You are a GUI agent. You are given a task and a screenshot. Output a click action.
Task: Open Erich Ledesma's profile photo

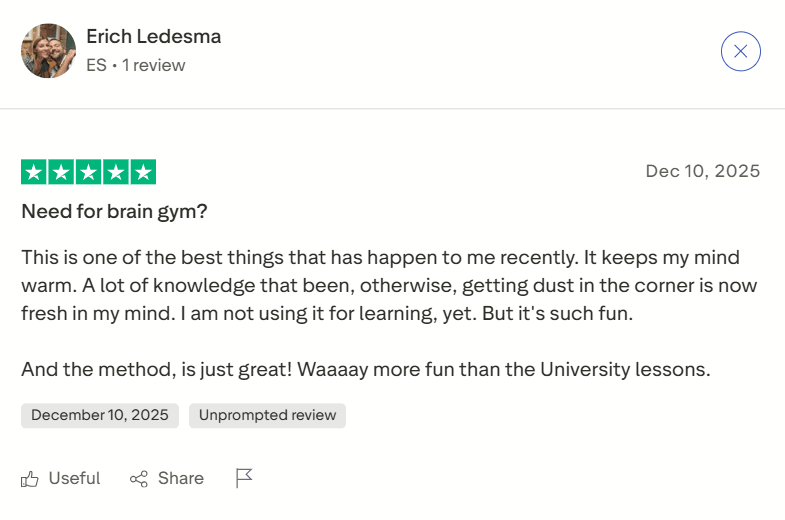click(x=48, y=51)
